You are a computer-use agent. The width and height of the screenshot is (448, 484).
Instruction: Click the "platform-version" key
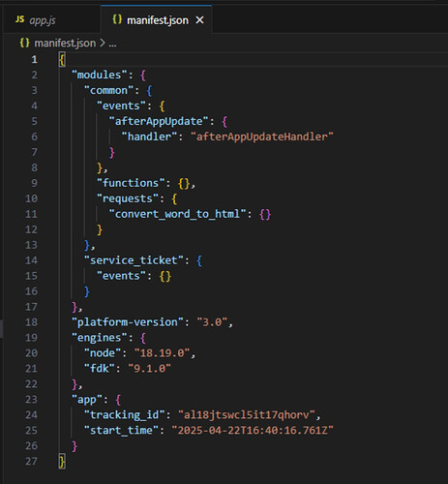pyautogui.click(x=128, y=322)
